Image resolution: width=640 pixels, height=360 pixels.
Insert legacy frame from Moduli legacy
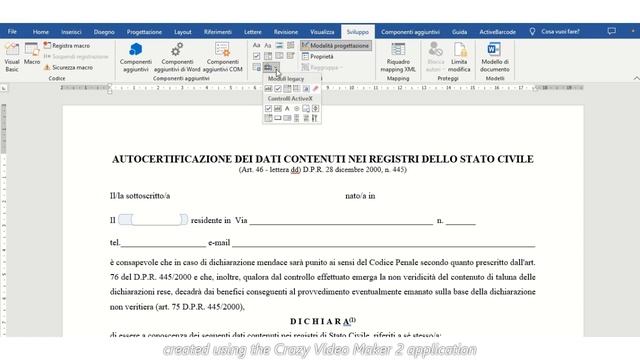(x=297, y=89)
